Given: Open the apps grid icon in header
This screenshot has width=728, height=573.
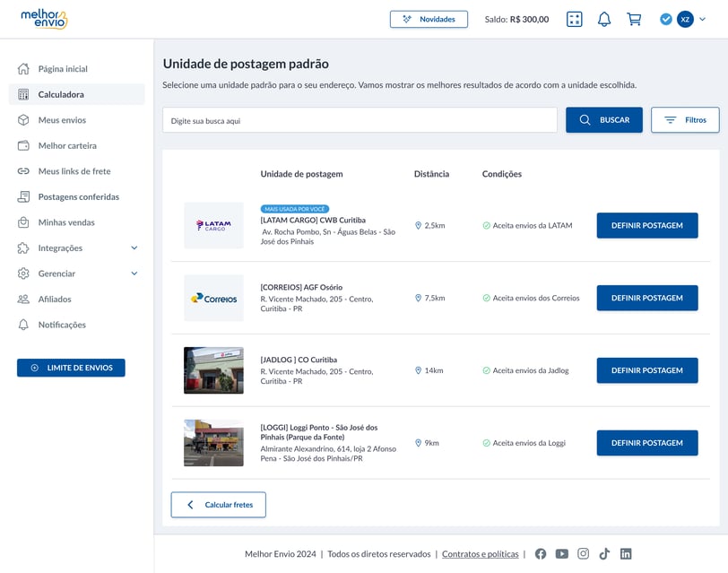Looking at the screenshot, I should pos(575,19).
